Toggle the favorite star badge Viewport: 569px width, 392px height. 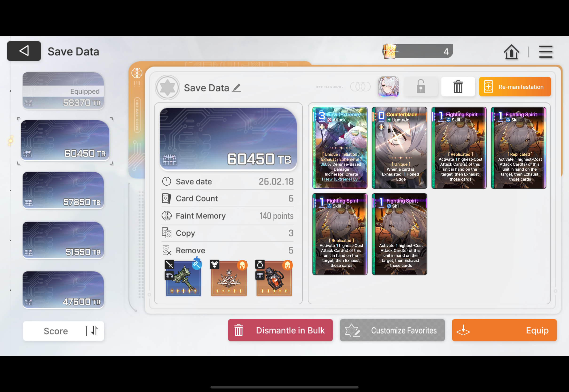(168, 88)
